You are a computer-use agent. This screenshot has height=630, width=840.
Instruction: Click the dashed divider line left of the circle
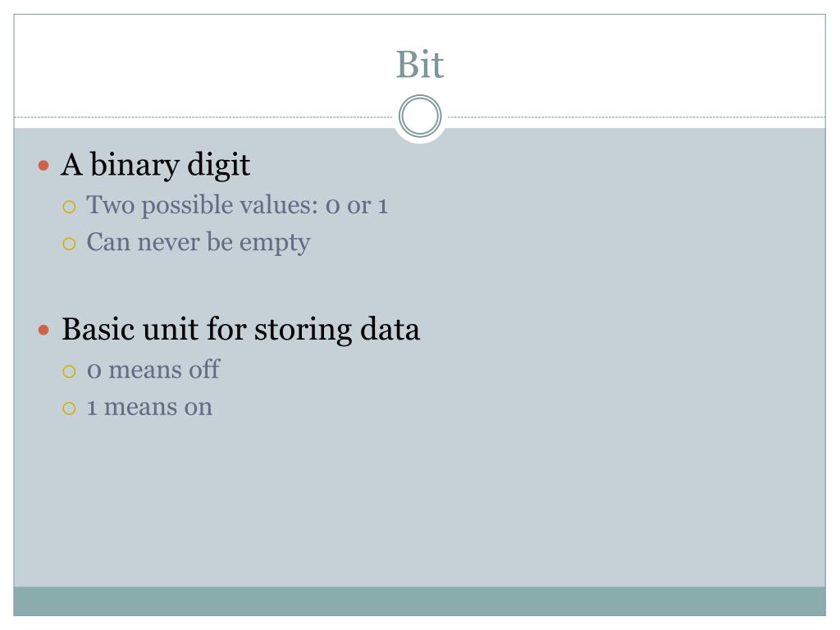tap(203, 116)
